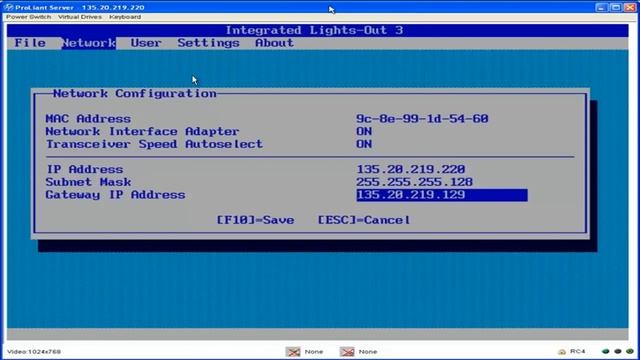640x360 pixels.
Task: Click the Network Interface Adapter label
Action: 142,131
